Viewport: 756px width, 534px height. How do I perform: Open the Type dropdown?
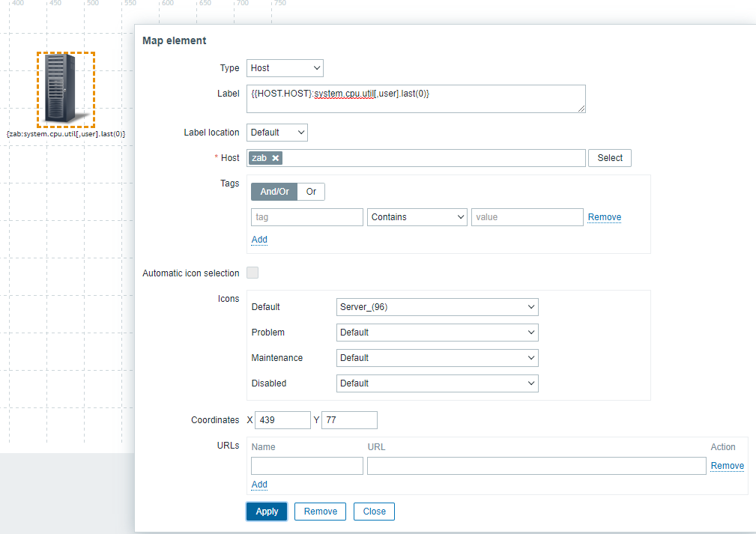pos(285,68)
